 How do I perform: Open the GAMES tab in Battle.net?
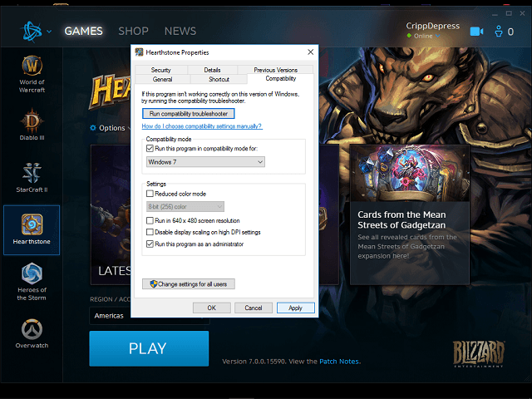pos(83,32)
